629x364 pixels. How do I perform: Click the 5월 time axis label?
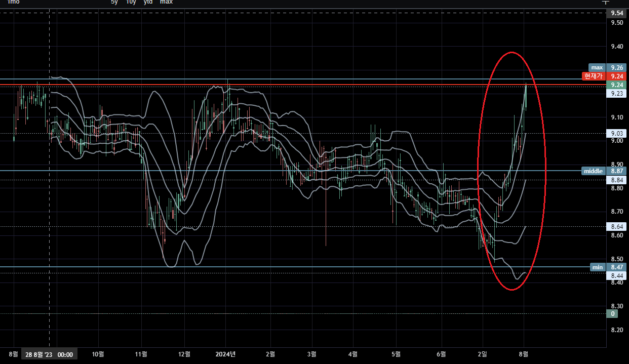[x=396, y=354]
